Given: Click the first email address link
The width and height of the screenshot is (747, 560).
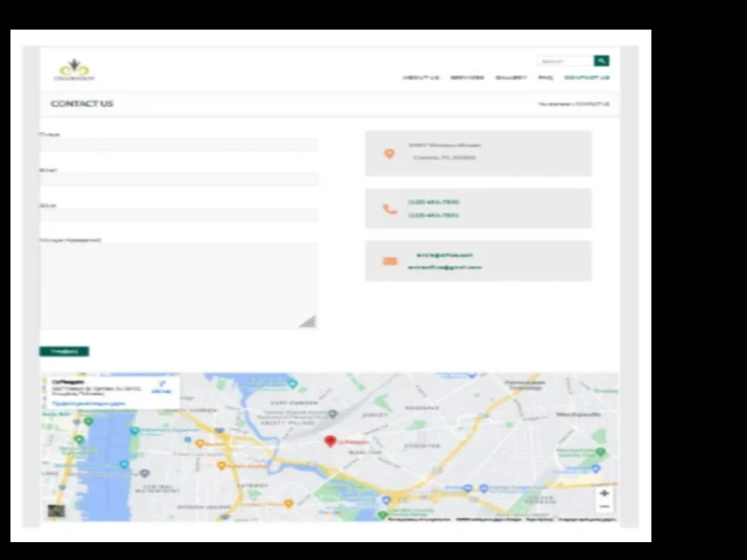Looking at the screenshot, I should [444, 255].
